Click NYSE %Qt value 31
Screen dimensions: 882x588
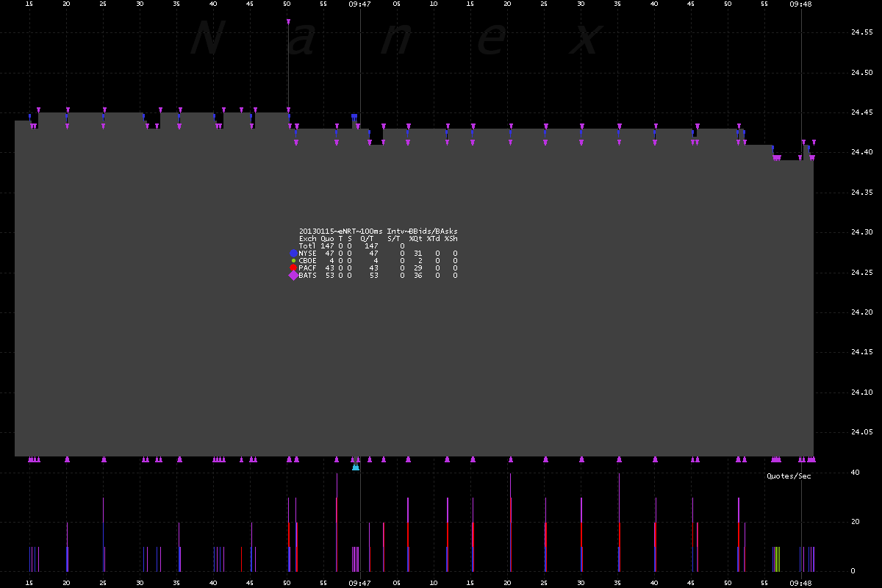(x=417, y=253)
